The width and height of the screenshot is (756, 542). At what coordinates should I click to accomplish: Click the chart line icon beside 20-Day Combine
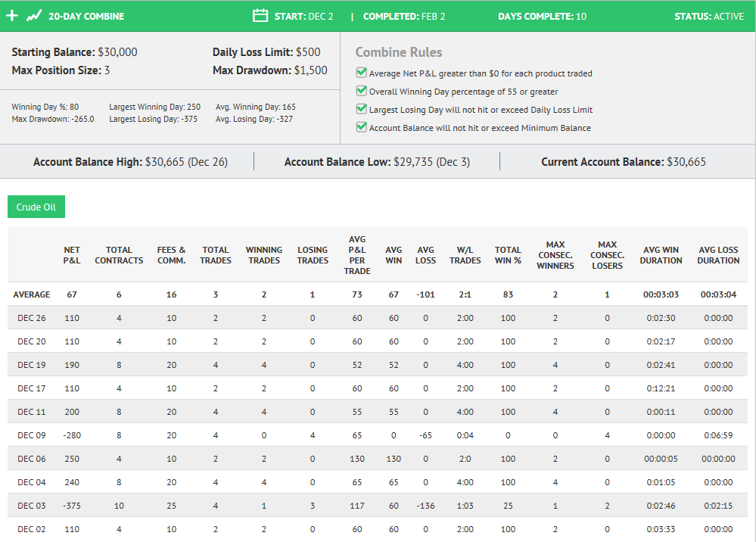coord(34,16)
